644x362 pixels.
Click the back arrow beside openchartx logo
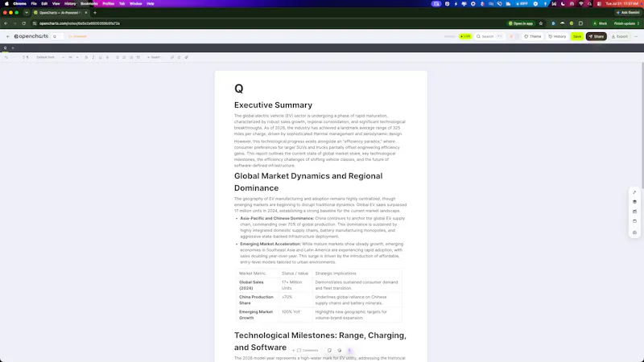(x=8, y=36)
